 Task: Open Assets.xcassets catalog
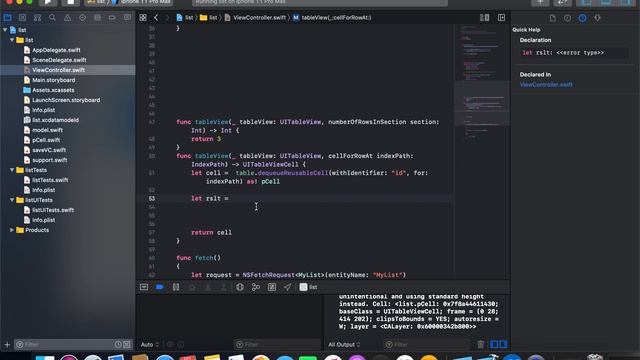coord(53,90)
